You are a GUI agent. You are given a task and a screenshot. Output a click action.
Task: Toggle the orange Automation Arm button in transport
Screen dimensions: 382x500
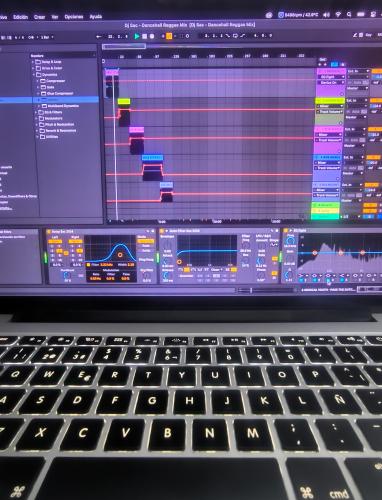pyautogui.click(x=169, y=36)
